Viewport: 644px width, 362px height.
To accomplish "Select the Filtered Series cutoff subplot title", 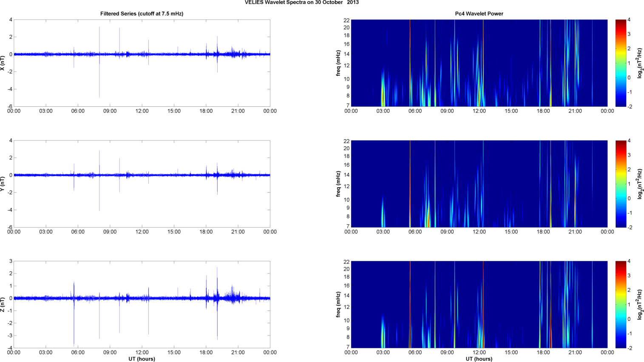I will [142, 14].
